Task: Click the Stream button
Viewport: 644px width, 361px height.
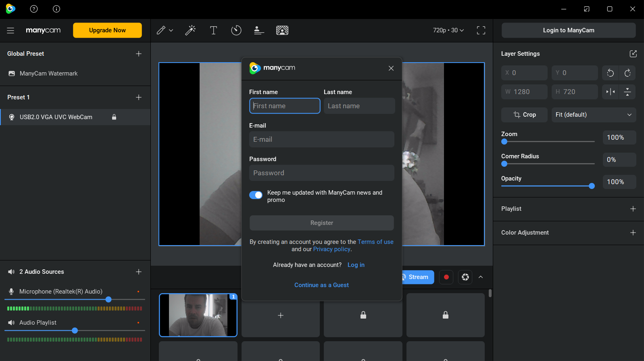Action: click(x=418, y=277)
